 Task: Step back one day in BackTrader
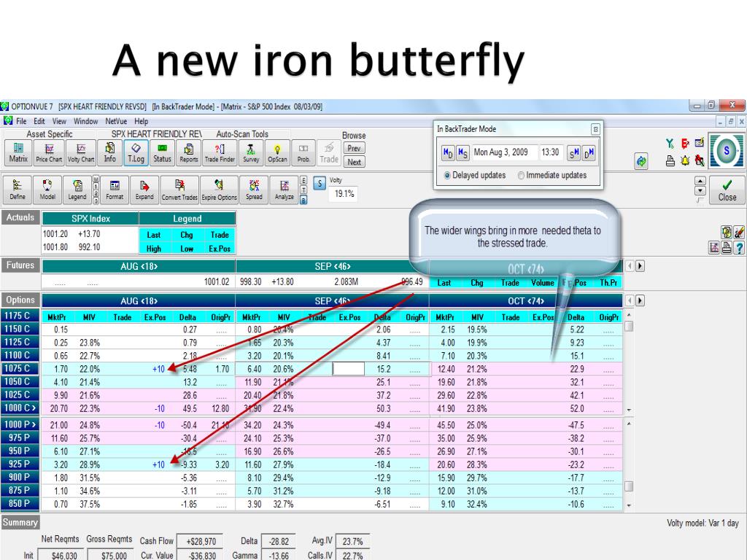448,153
